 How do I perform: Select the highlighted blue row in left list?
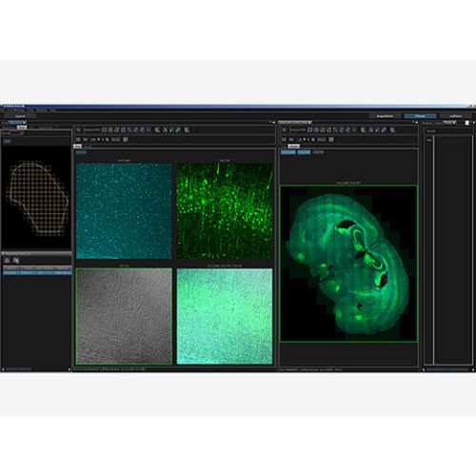tap(37, 272)
